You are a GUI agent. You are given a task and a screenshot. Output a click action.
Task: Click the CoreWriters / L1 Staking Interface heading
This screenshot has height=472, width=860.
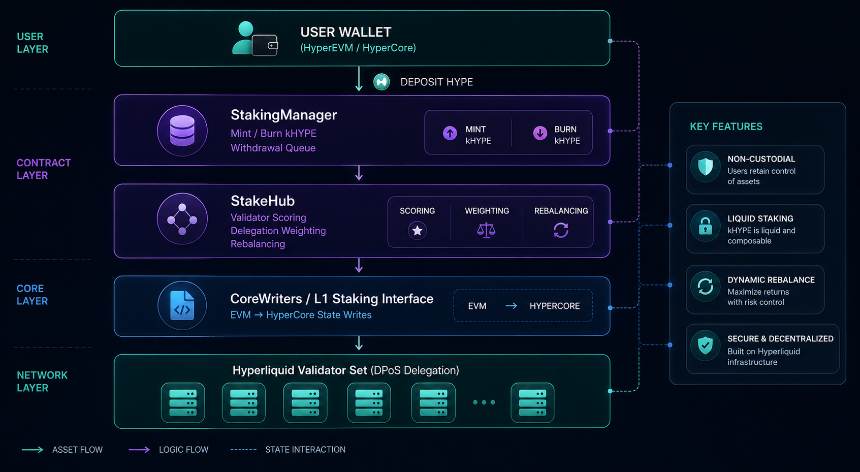[x=332, y=299]
